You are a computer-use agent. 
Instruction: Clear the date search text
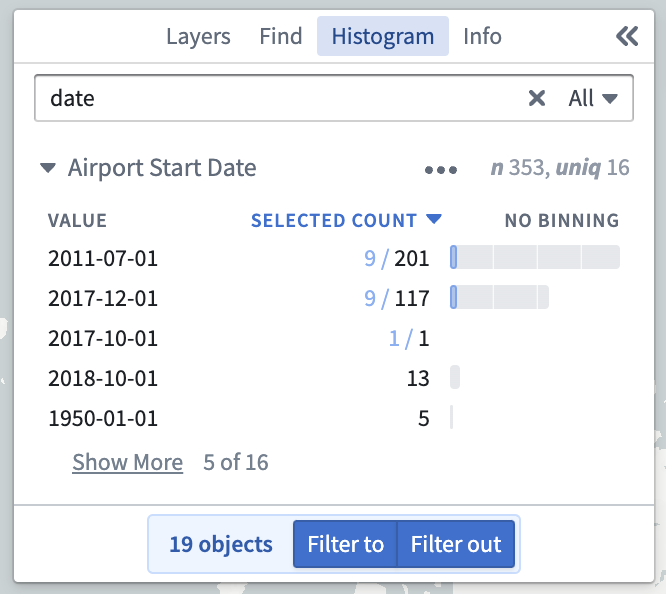[x=536, y=98]
